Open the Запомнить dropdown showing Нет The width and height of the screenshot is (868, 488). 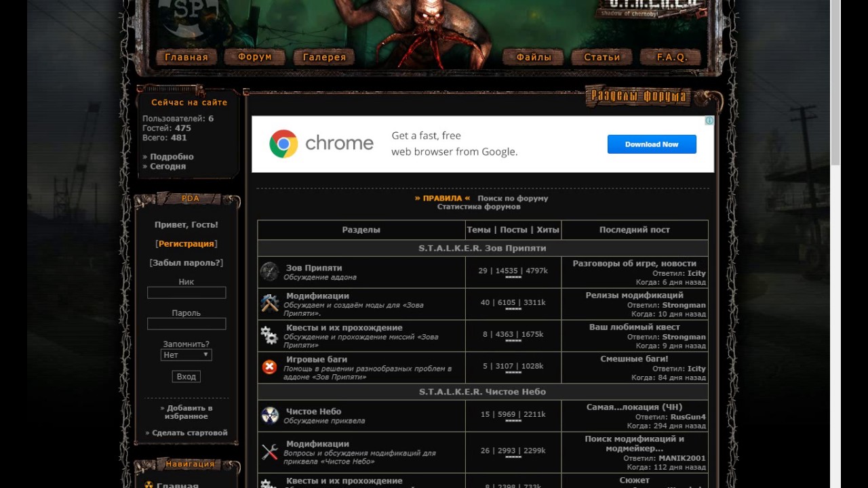pyautogui.click(x=186, y=354)
